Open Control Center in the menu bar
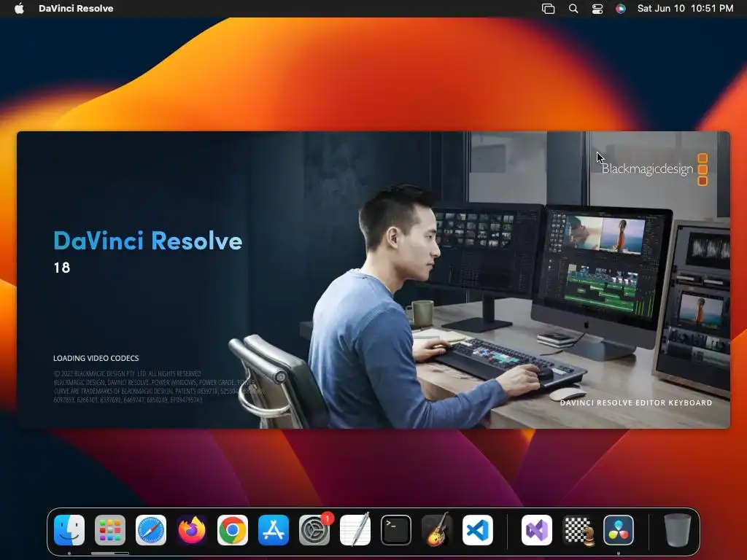Image resolution: width=747 pixels, height=560 pixels. (597, 9)
